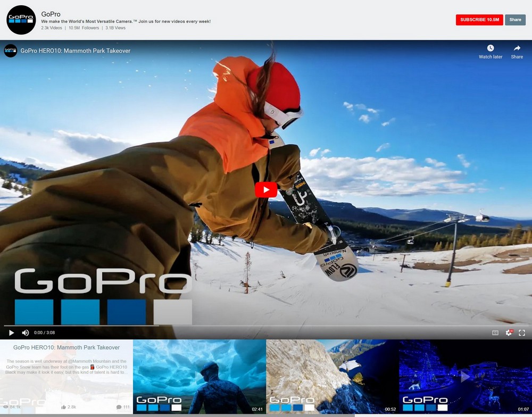The image size is (532, 417).
Task: Click the red YouTube play button overlay
Action: [266, 190]
